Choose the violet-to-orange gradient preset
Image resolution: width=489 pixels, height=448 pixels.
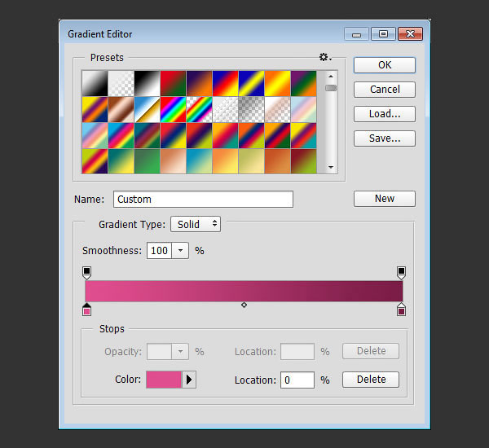click(x=200, y=83)
